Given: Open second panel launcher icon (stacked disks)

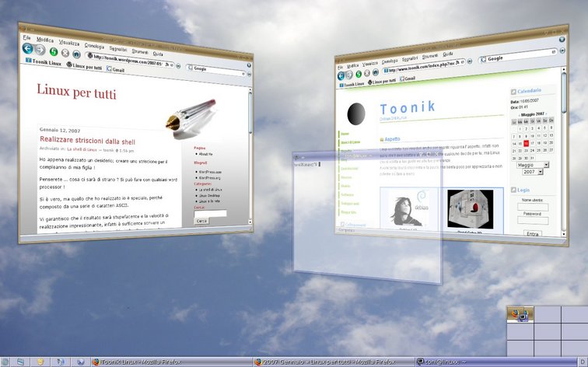Looking at the screenshot, I should pos(20,362).
